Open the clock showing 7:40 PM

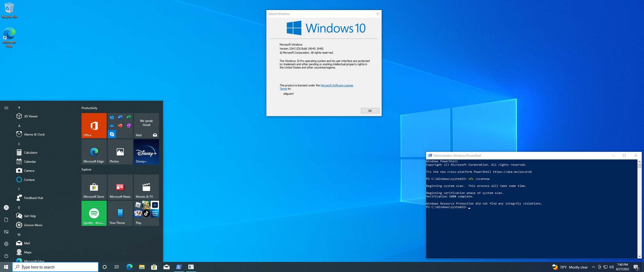[x=622, y=267]
